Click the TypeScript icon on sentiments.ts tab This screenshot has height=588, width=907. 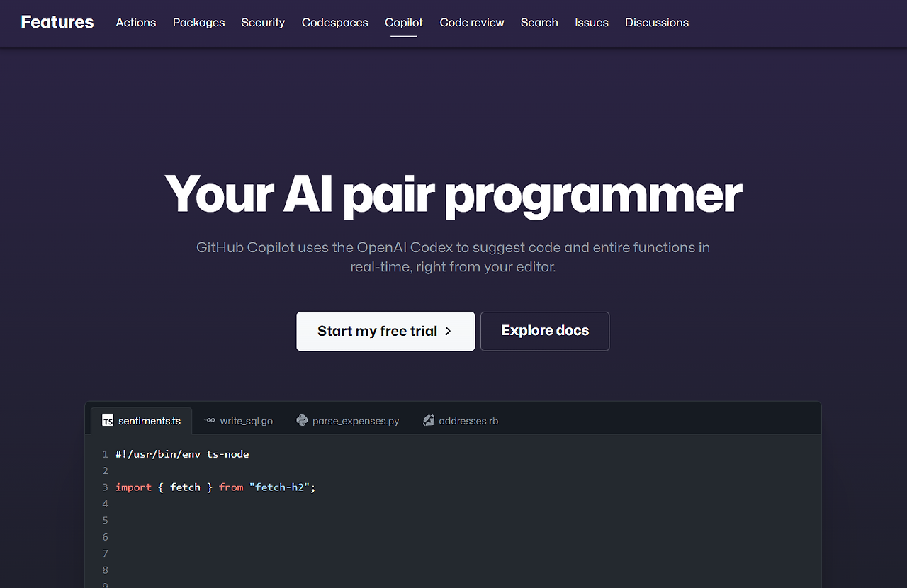[x=108, y=421]
